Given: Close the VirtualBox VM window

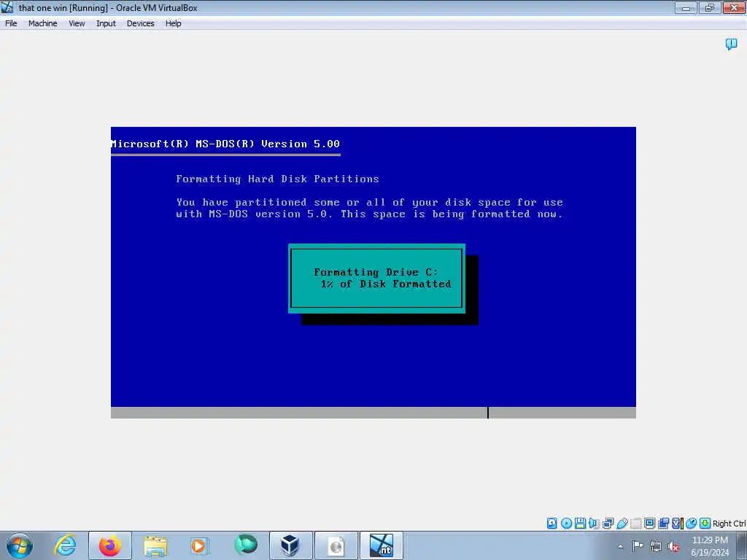Looking at the screenshot, I should pos(734,7).
